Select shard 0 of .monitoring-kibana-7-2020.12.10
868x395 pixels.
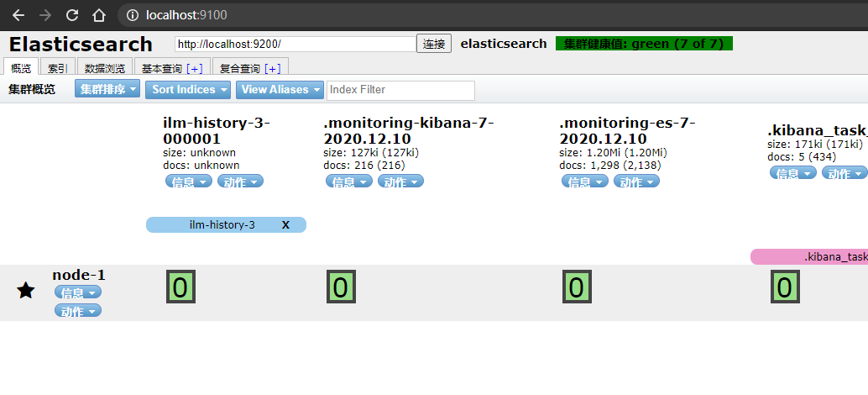pyautogui.click(x=341, y=287)
